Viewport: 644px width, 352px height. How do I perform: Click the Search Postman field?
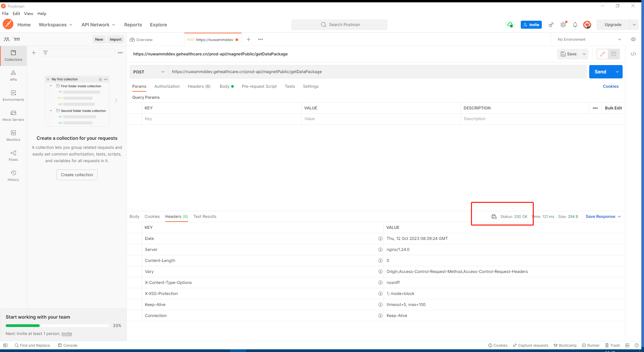pyautogui.click(x=339, y=25)
